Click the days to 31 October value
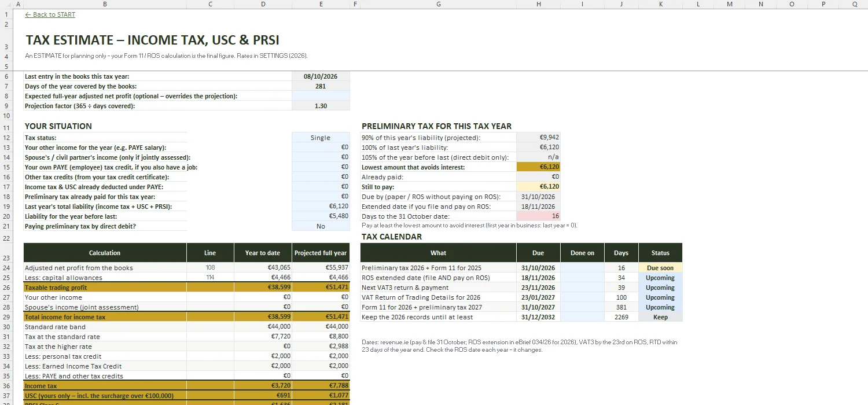Image resolution: width=868 pixels, height=405 pixels. 538,216
